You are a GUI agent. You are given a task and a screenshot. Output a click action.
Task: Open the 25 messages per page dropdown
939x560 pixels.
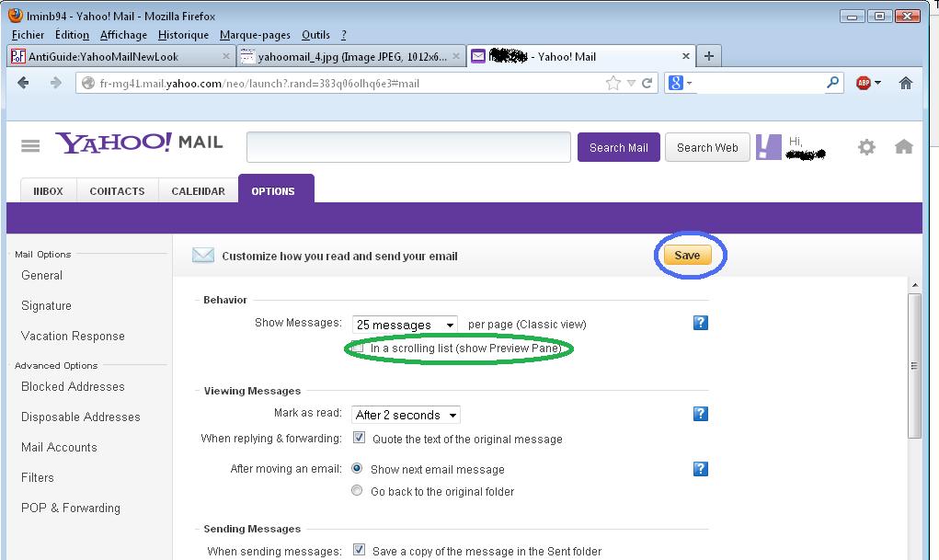pos(405,325)
